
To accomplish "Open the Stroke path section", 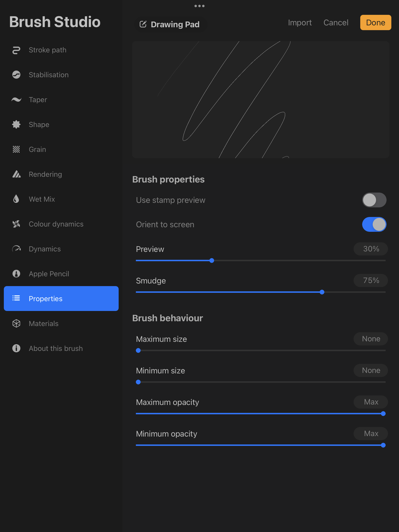I will coord(61,50).
